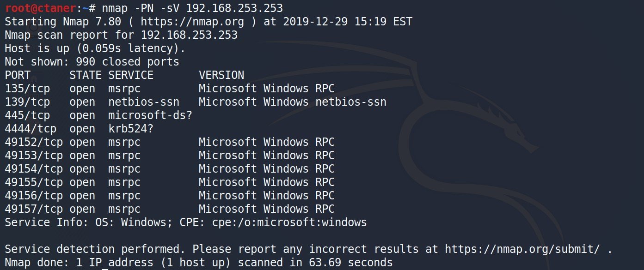The height and width of the screenshot is (270, 644).
Task: Click the VERSION column header
Action: (x=221, y=75)
